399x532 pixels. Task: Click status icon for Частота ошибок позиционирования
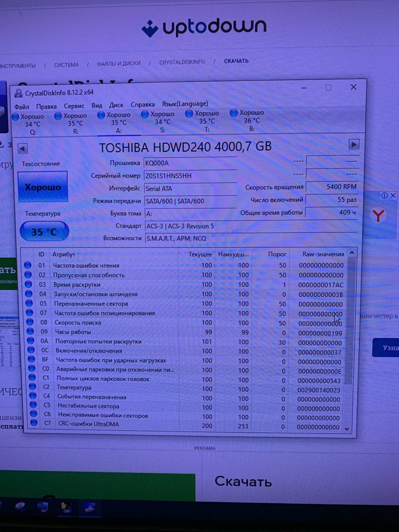30,313
